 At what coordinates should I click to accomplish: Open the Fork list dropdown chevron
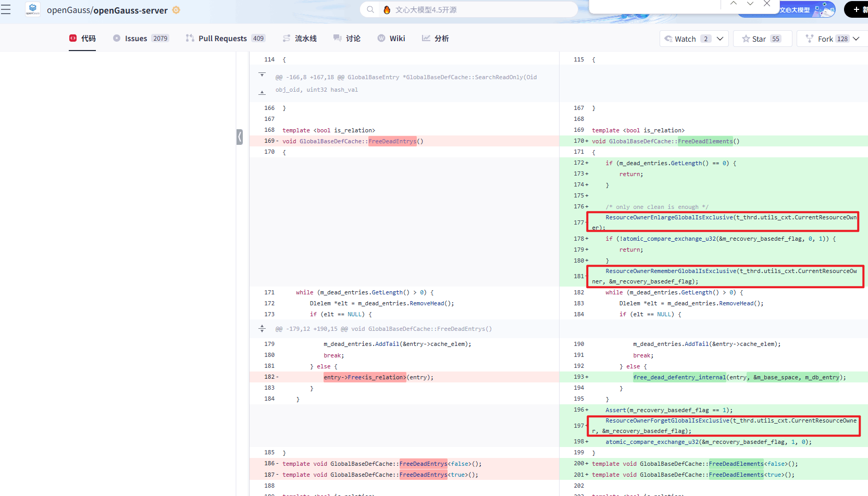pyautogui.click(x=856, y=38)
